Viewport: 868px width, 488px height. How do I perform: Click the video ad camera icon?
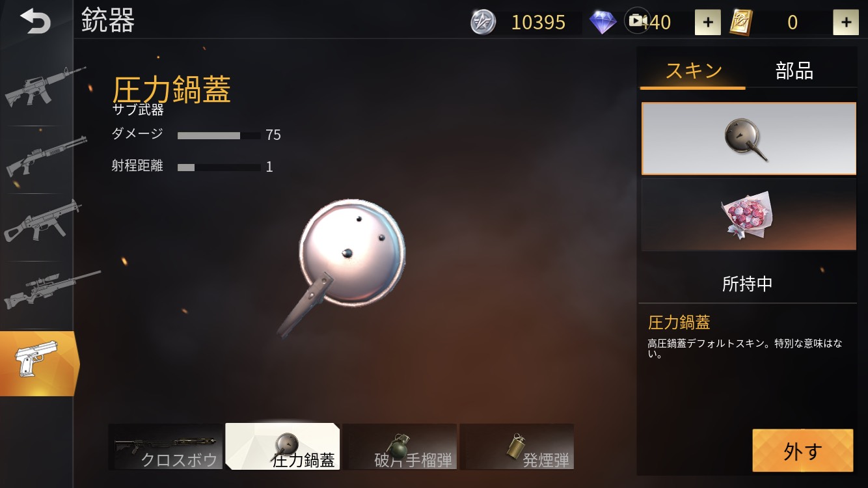tap(637, 21)
